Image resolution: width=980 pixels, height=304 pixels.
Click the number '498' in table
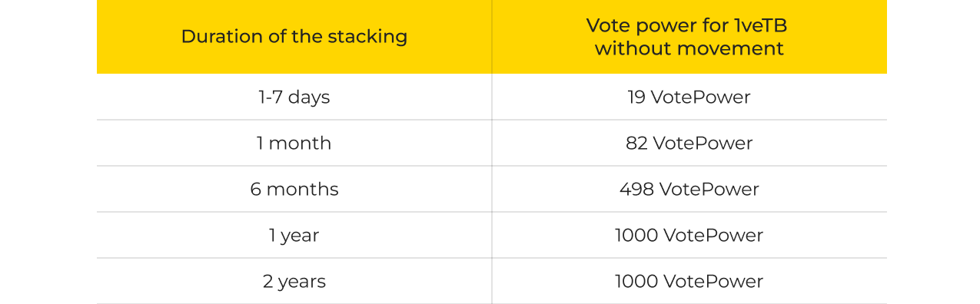[x=636, y=190]
